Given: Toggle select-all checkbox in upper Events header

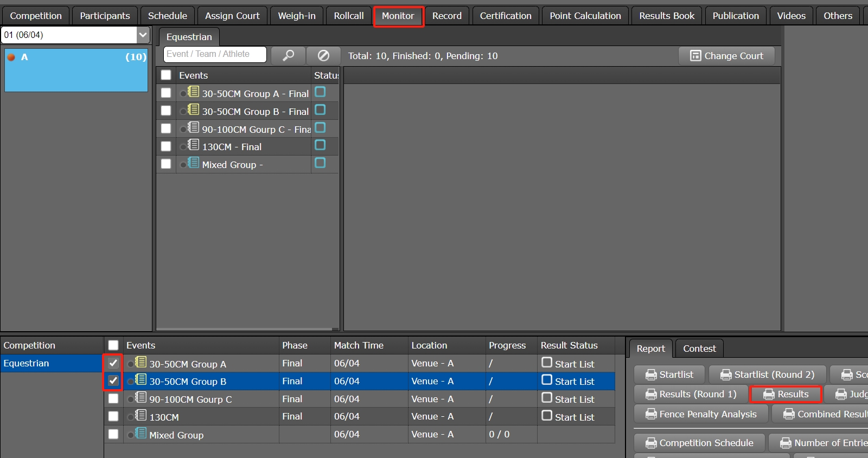Looking at the screenshot, I should pos(166,75).
